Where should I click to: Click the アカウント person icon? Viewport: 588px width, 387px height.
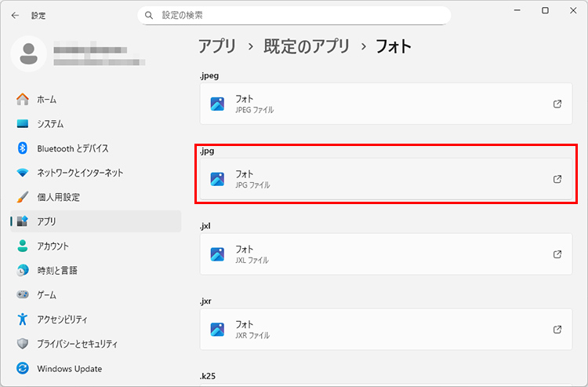23,246
